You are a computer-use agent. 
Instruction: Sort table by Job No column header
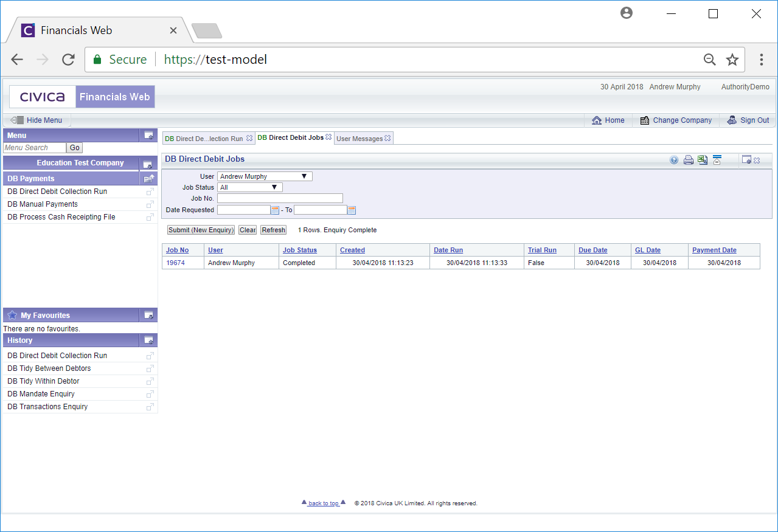(x=178, y=250)
